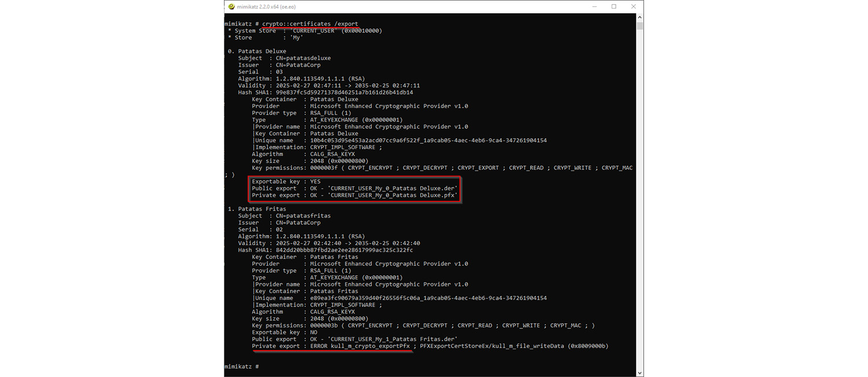
Task: Click the vertical scrollbar thumb
Action: 639,26
